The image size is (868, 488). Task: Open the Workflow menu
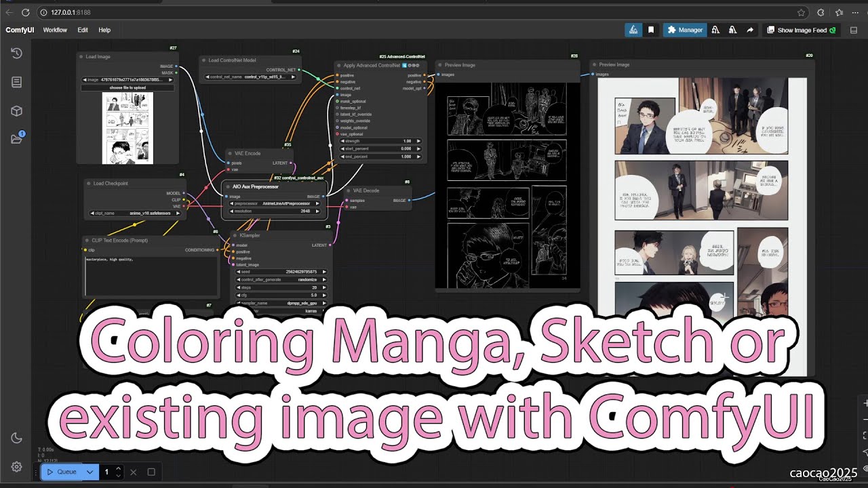tap(55, 30)
